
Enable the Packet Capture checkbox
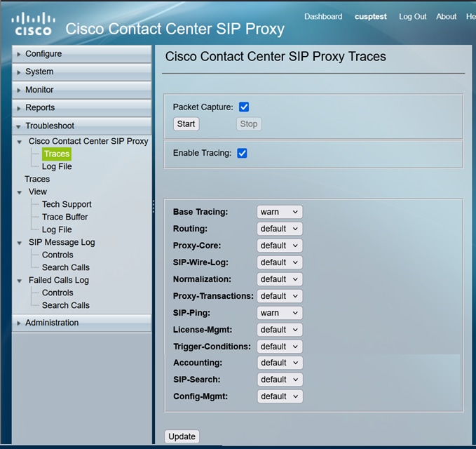244,107
